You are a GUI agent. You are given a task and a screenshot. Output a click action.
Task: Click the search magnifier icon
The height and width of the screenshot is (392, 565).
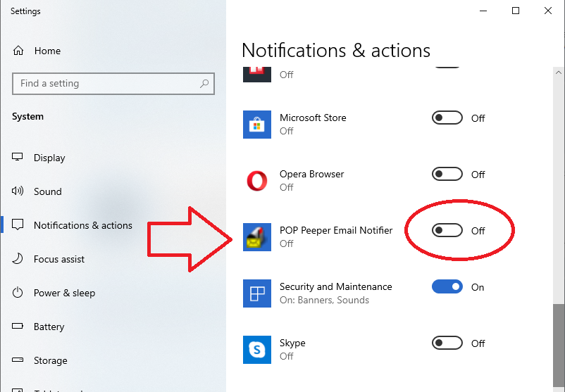pos(204,84)
